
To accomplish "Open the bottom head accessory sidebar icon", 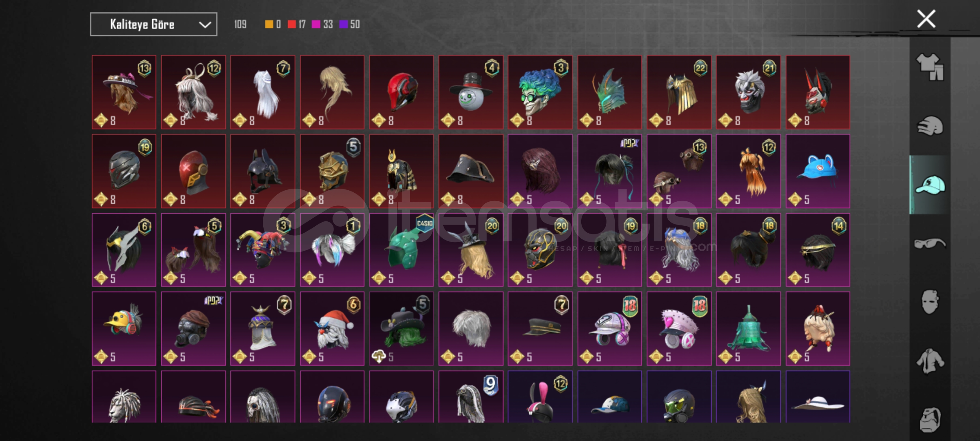I will [930, 419].
